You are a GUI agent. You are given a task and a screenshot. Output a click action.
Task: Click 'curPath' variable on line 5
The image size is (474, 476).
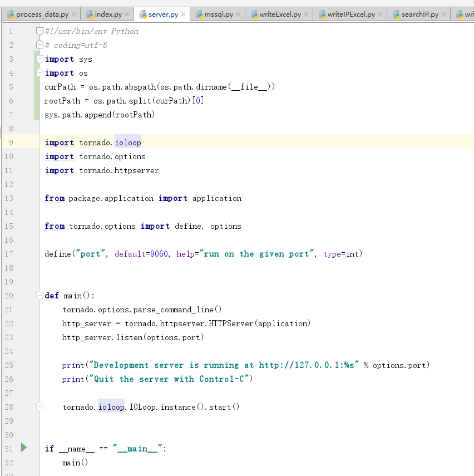pos(60,87)
